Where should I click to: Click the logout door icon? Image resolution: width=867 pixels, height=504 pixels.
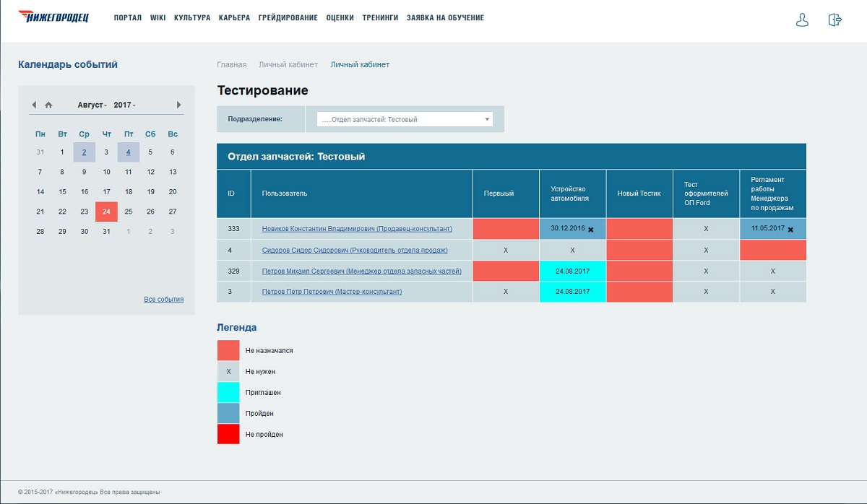(835, 20)
